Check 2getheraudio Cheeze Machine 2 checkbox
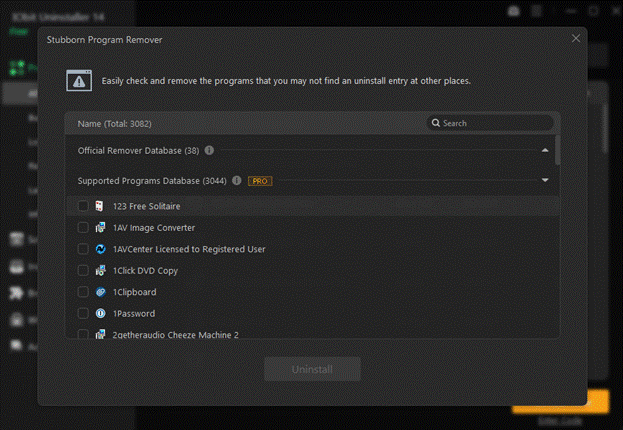Image resolution: width=623 pixels, height=430 pixels. (83, 334)
